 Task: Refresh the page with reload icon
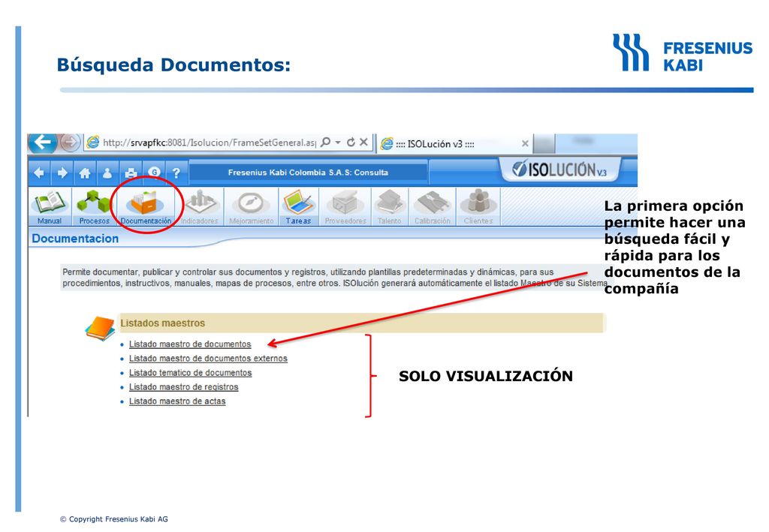[x=351, y=142]
